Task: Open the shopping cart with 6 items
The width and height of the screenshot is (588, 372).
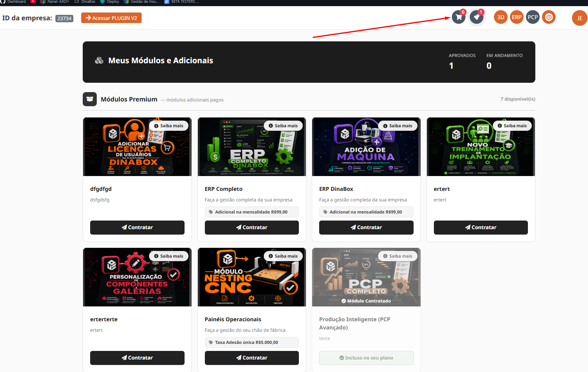Action: pos(458,17)
